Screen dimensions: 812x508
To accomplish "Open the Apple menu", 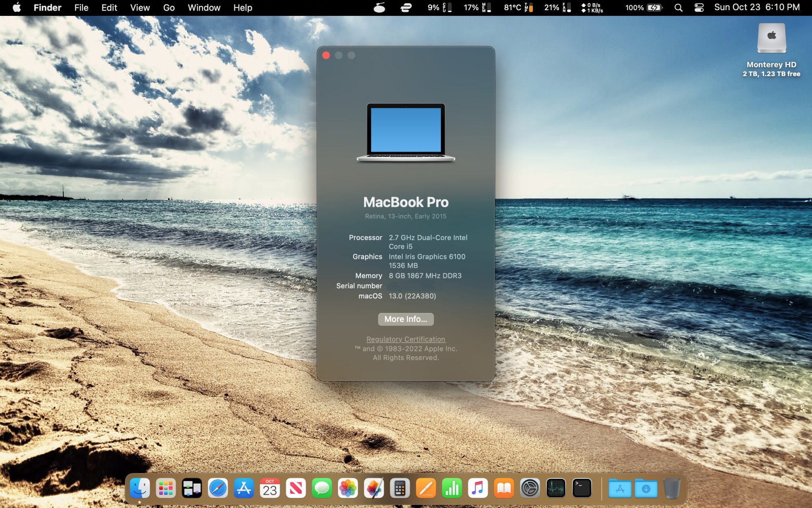I will (17, 8).
